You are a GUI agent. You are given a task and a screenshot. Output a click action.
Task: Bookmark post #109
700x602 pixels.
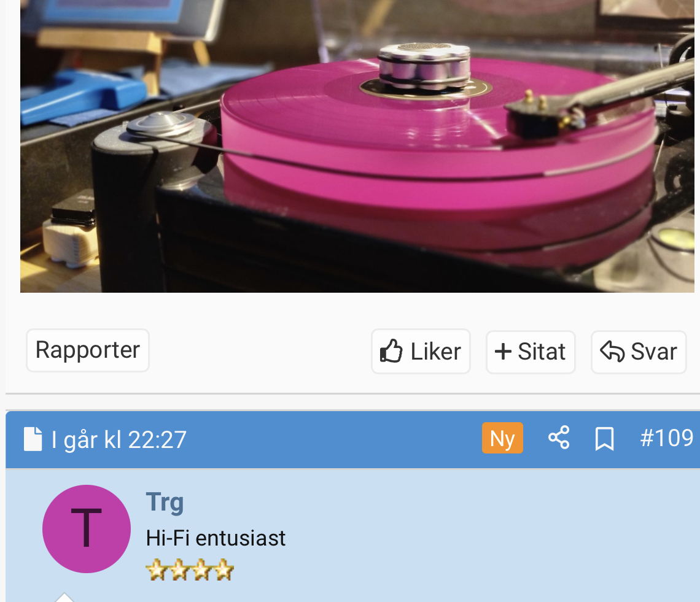pos(604,439)
